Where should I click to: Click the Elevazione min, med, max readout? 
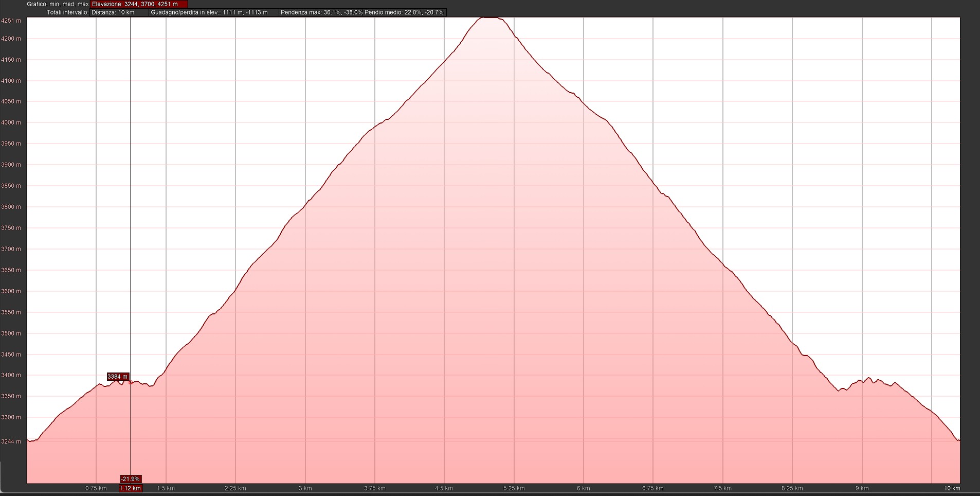139,4
